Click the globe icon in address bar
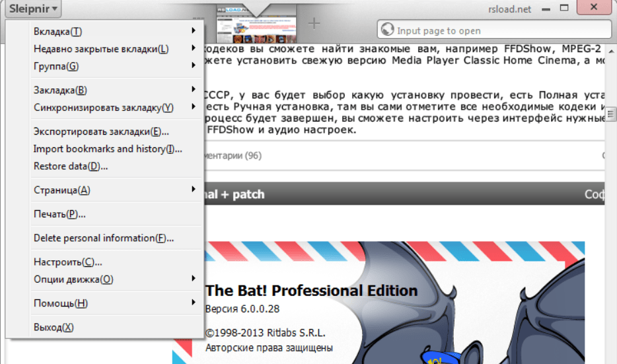Viewport: 617px width, 364px height. coord(386,30)
